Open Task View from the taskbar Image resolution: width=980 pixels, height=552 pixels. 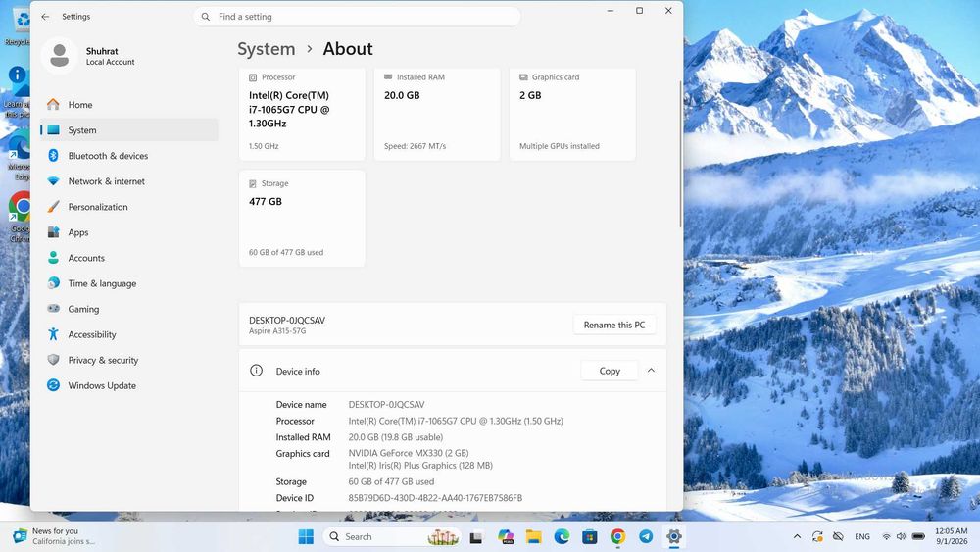point(476,536)
